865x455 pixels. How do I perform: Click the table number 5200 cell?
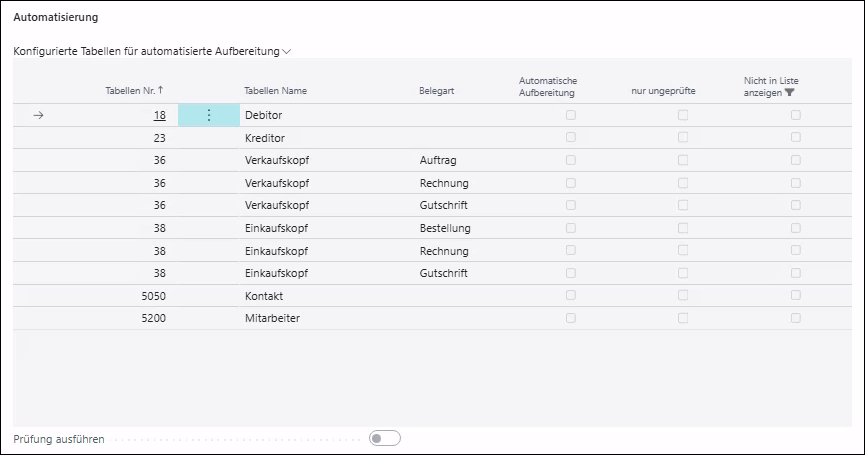coord(152,318)
